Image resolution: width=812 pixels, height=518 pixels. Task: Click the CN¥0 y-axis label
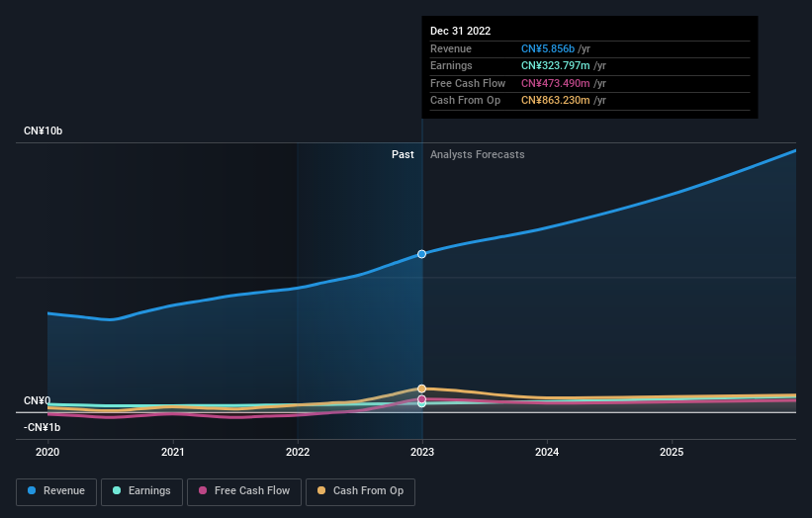pyautogui.click(x=38, y=401)
